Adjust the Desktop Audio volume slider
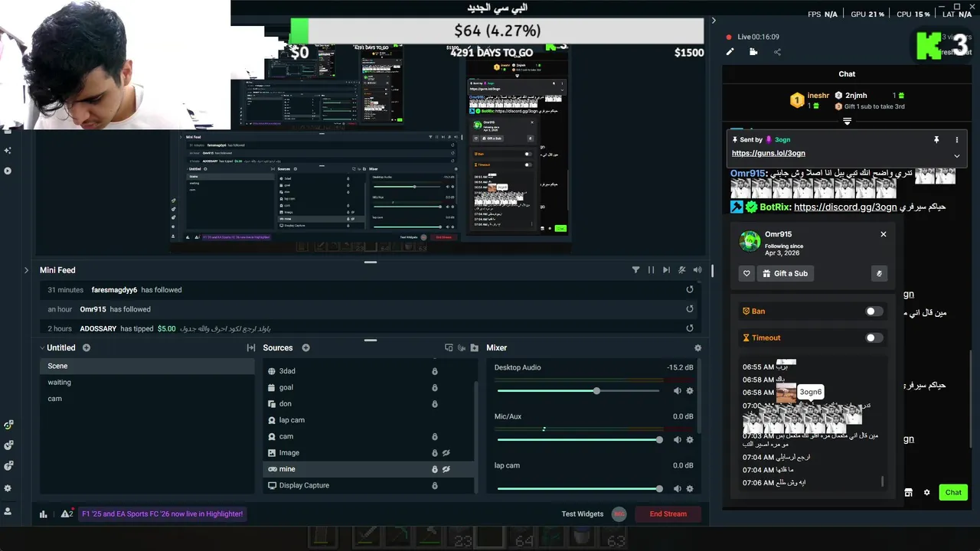The image size is (980, 551). point(578,391)
